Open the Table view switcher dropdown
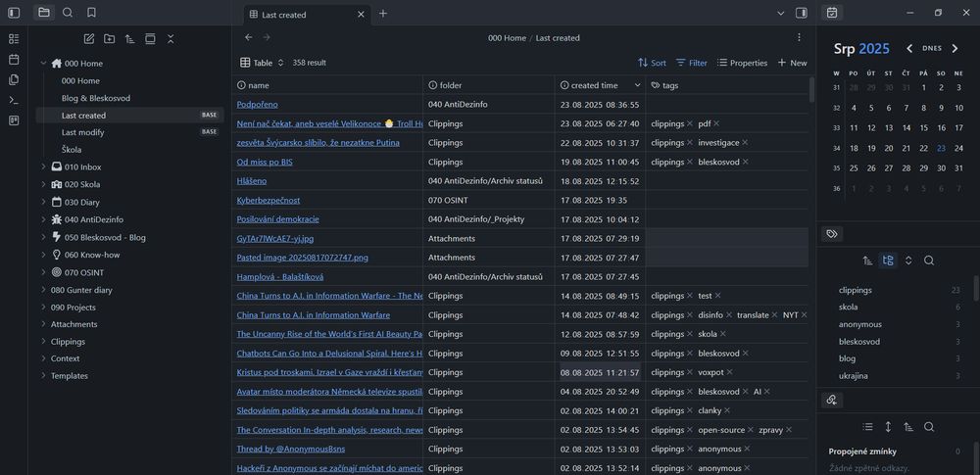980x475 pixels. [262, 63]
